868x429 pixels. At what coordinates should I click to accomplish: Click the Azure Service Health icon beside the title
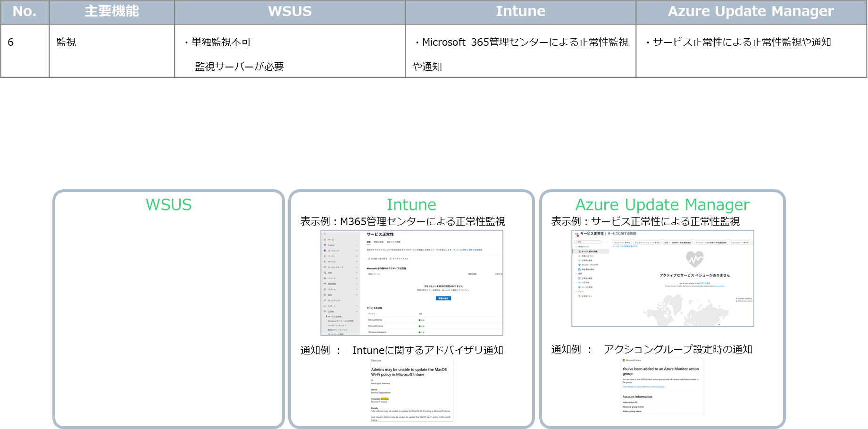click(x=576, y=234)
